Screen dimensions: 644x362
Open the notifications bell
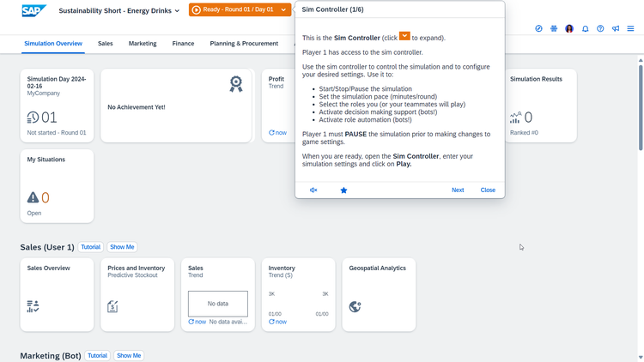coord(585,28)
